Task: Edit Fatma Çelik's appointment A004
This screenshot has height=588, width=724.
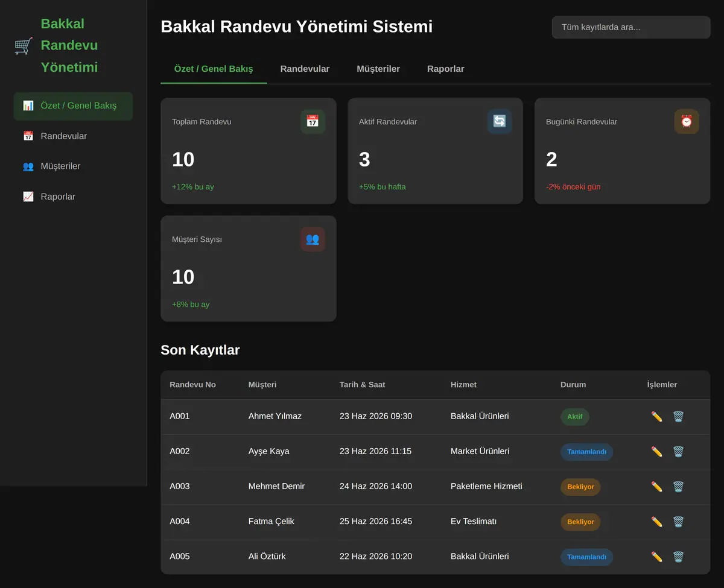Action: click(x=657, y=522)
